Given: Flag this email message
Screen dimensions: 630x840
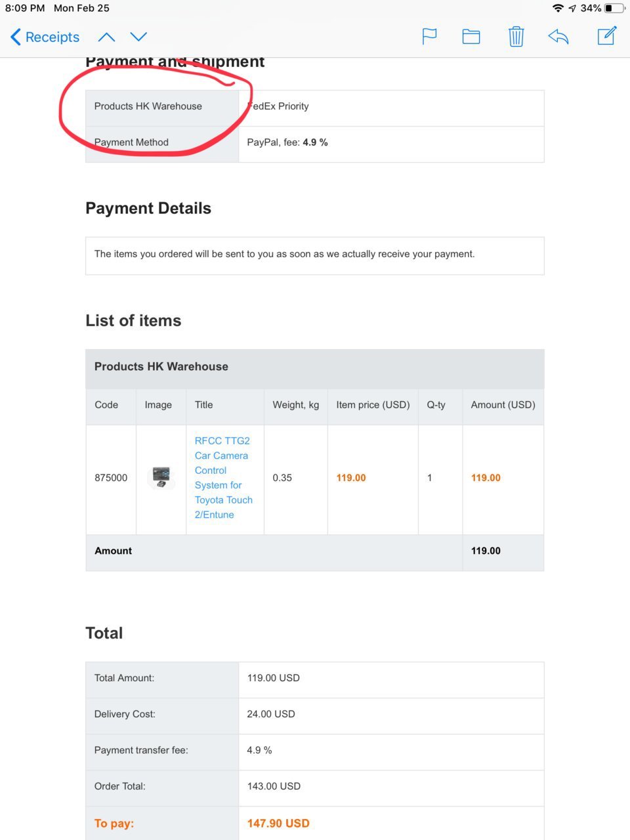Looking at the screenshot, I should pyautogui.click(x=429, y=37).
